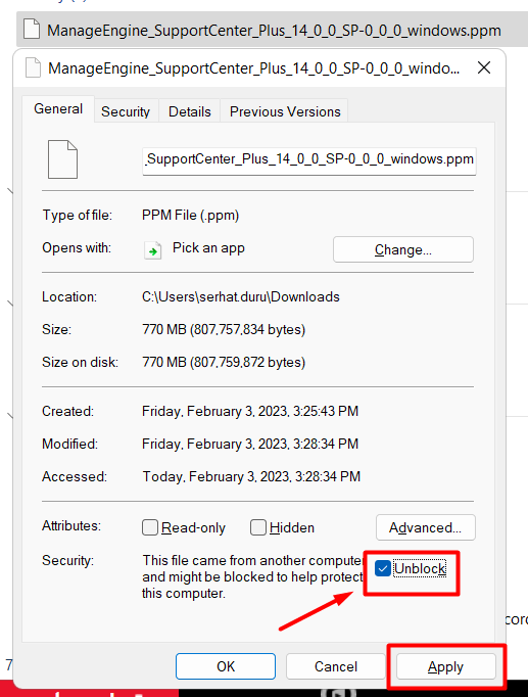Viewport: 528px width, 698px height.
Task: Click the Pick an app icon
Action: [153, 250]
